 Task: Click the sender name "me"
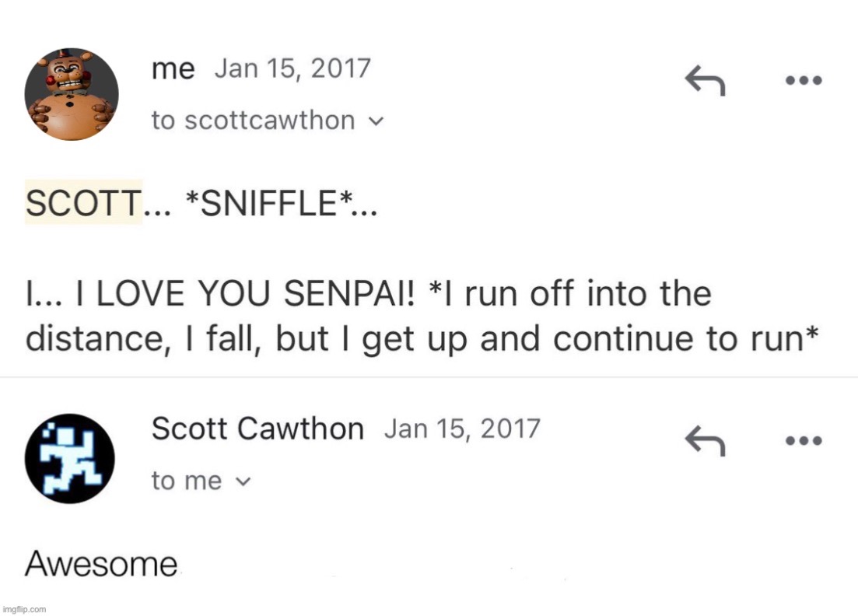coord(173,70)
